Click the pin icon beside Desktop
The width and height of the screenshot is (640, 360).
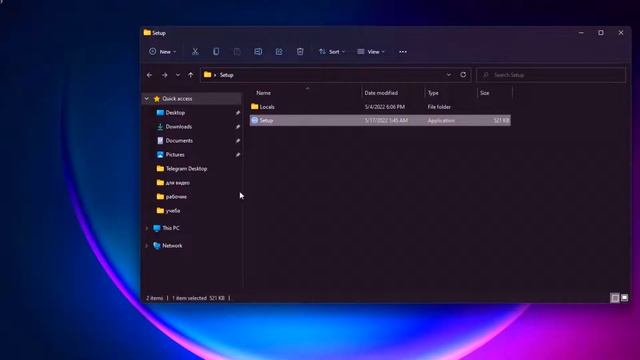[238, 113]
